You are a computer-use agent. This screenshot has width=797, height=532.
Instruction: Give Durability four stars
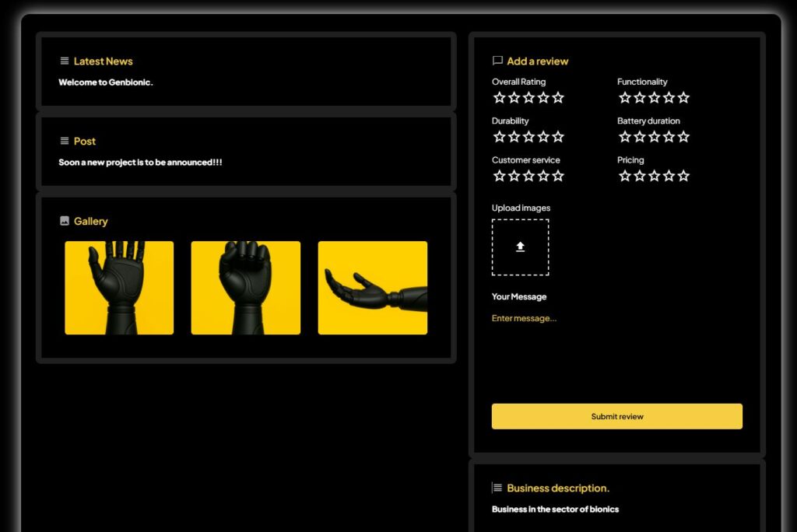(543, 137)
